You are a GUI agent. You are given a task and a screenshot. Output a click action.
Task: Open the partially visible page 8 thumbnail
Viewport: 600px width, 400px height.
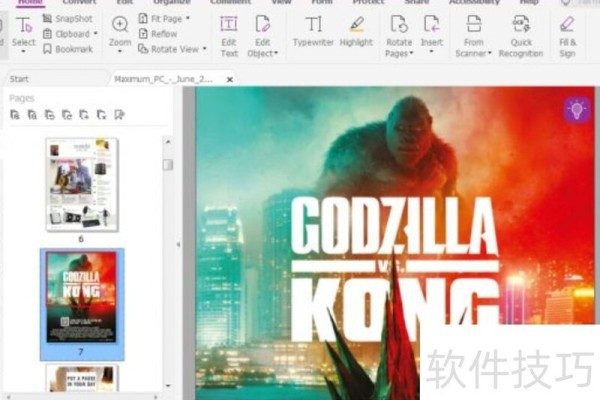pyautogui.click(x=82, y=378)
